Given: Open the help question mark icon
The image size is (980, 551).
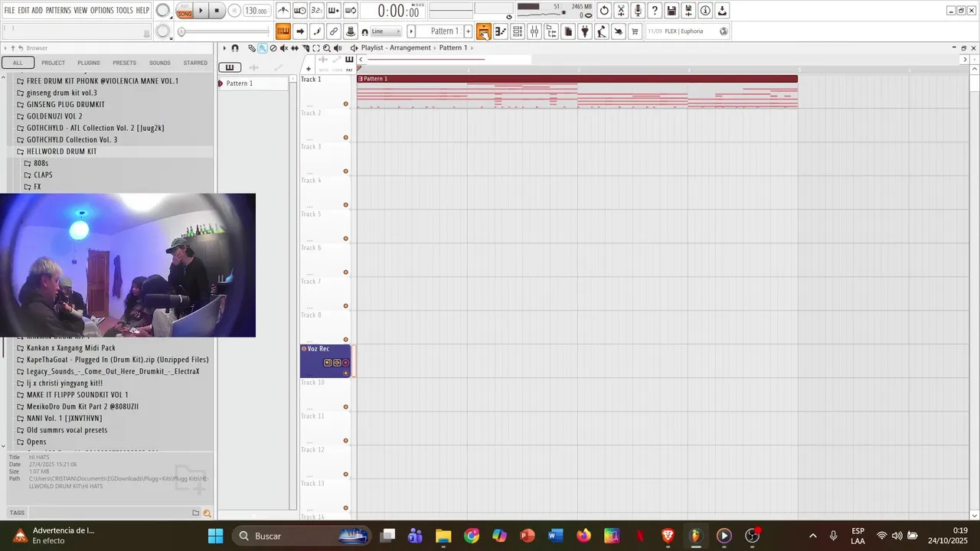Looking at the screenshot, I should point(655,11).
